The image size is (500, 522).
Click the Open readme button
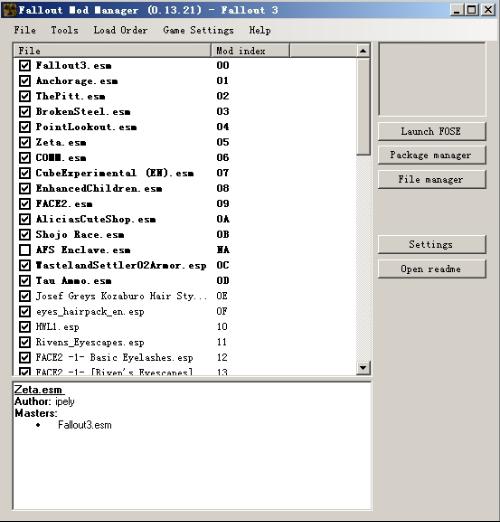pos(432,269)
